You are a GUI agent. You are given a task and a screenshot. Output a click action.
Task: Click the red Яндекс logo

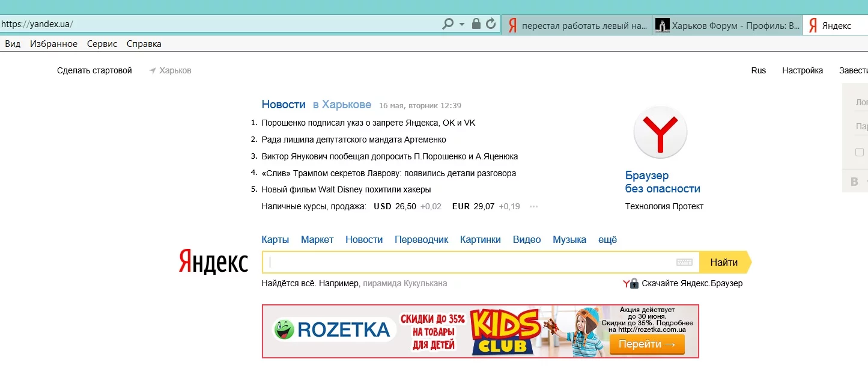(213, 262)
